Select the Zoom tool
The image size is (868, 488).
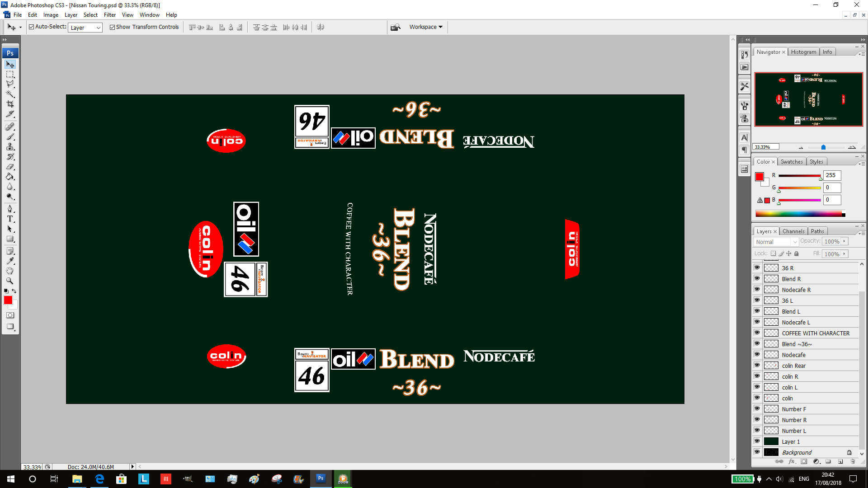(10, 281)
